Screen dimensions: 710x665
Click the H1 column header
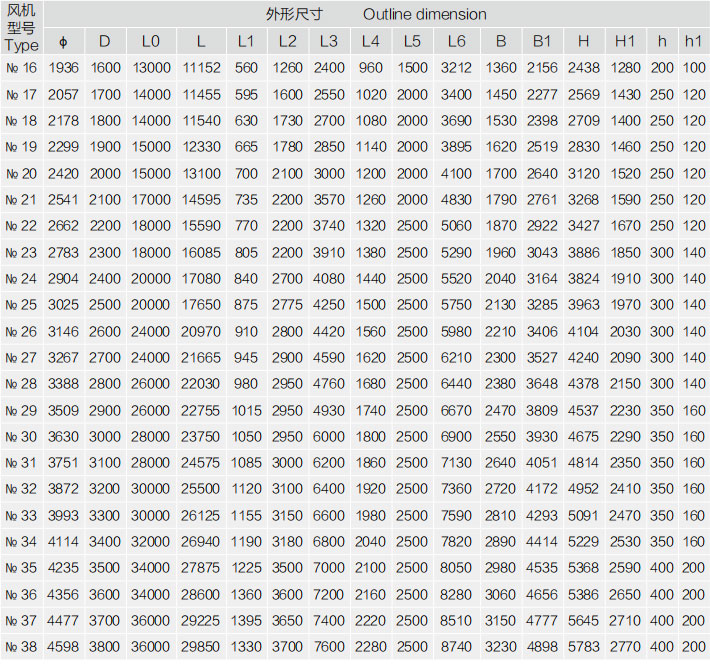point(625,41)
